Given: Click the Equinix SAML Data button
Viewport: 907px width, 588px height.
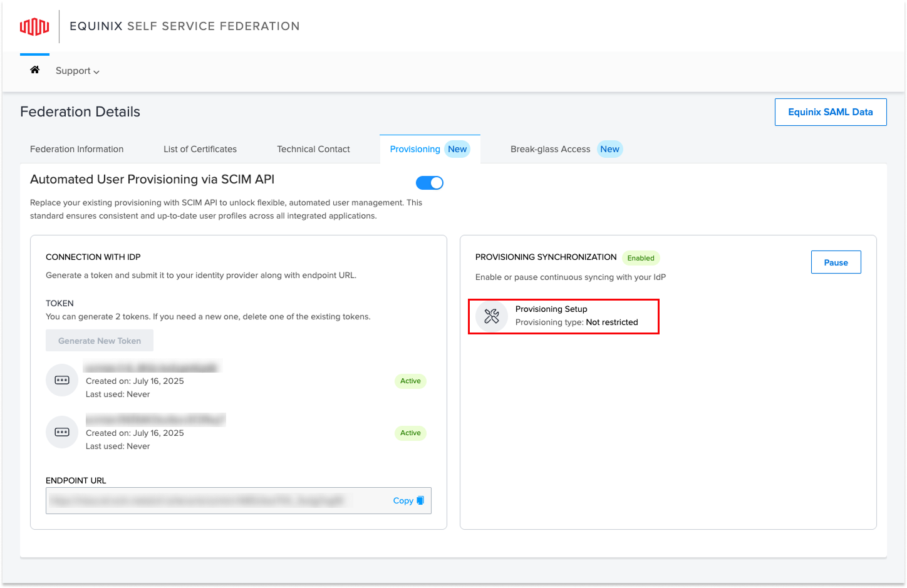Looking at the screenshot, I should tap(830, 112).
